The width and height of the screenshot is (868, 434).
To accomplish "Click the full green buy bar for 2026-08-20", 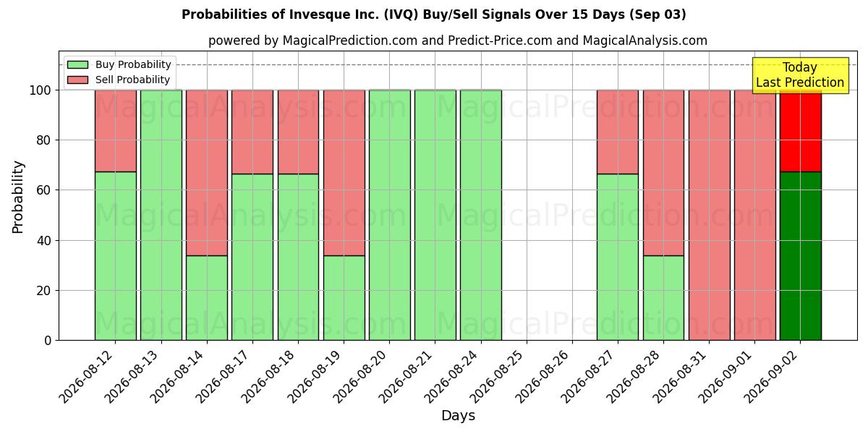I will pyautogui.click(x=389, y=215).
